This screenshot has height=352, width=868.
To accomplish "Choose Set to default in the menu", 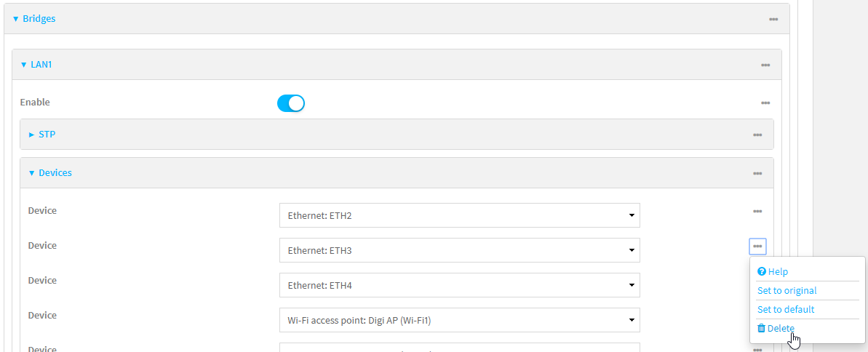I will [785, 309].
